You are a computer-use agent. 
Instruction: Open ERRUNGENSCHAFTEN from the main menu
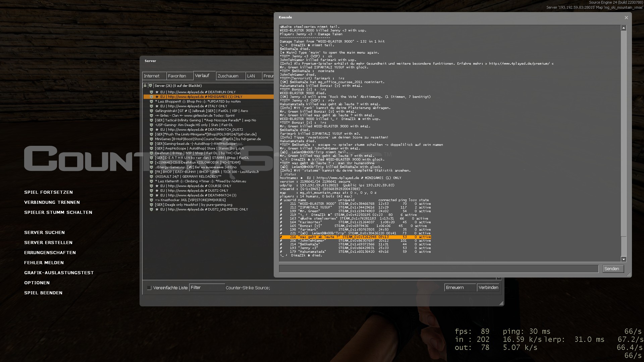coord(50,253)
